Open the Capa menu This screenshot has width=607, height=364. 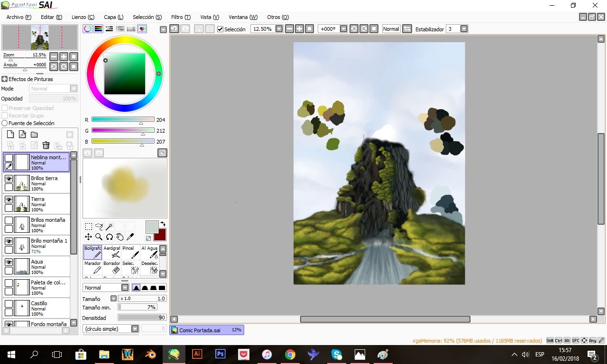113,17
